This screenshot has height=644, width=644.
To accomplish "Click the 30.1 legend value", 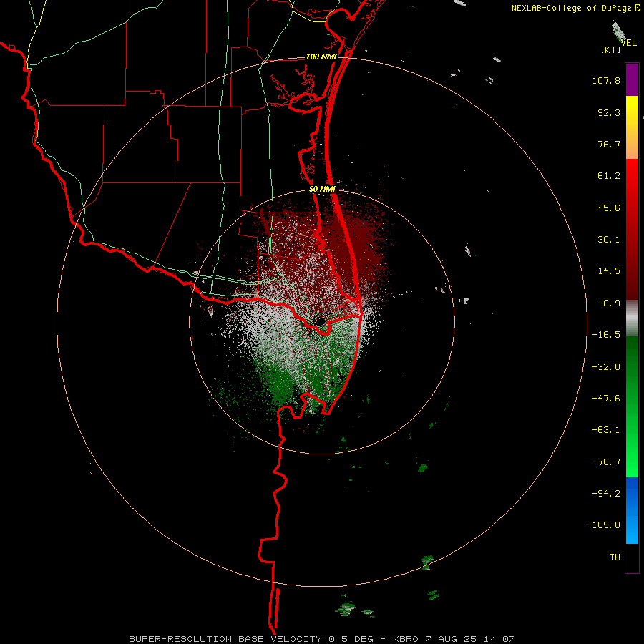I will click(x=609, y=240).
